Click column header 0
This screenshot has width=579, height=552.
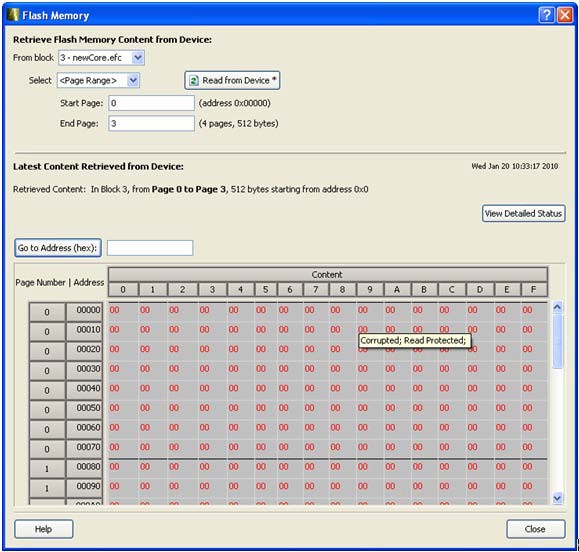point(123,290)
